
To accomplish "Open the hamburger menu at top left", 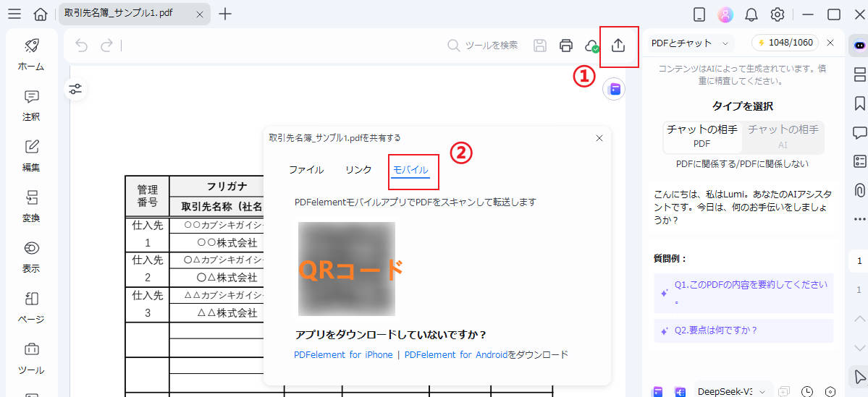I will [x=14, y=14].
